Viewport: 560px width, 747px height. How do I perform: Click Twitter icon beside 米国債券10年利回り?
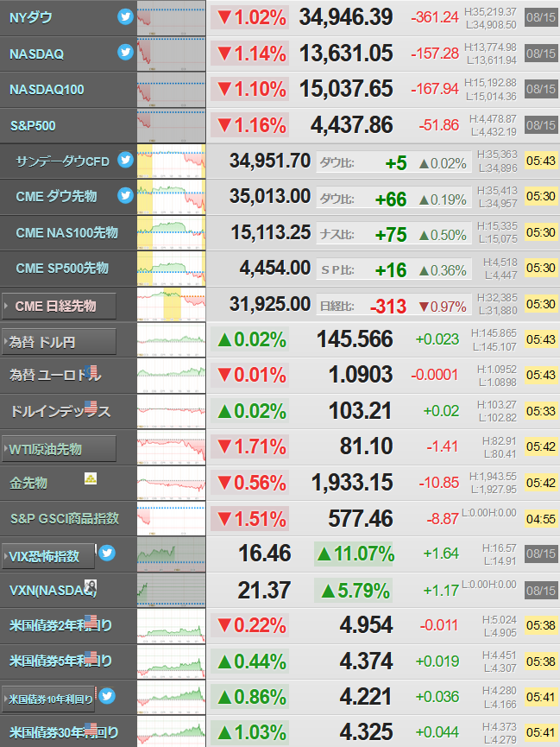[107, 696]
